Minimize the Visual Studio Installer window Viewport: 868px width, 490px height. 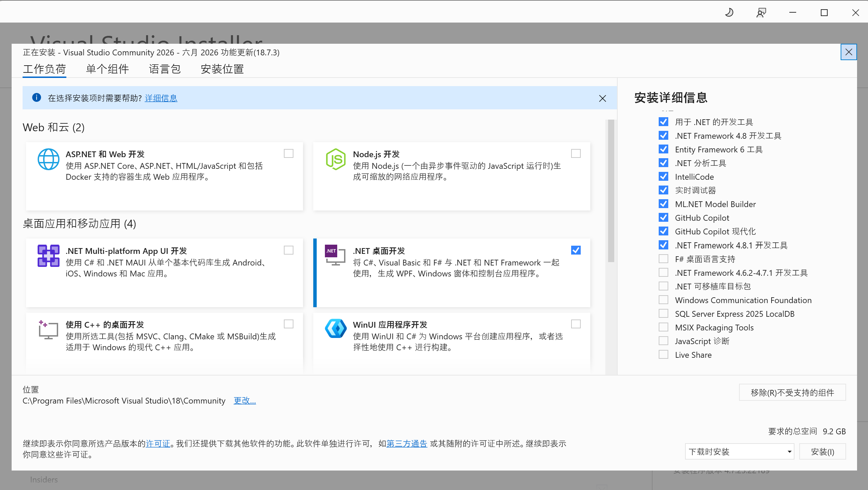point(793,13)
